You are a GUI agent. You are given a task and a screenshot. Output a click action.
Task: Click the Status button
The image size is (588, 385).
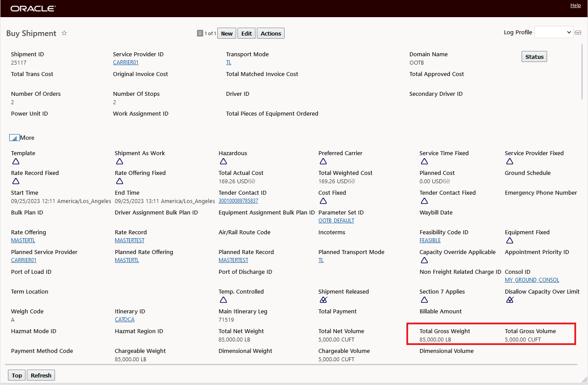tap(534, 57)
